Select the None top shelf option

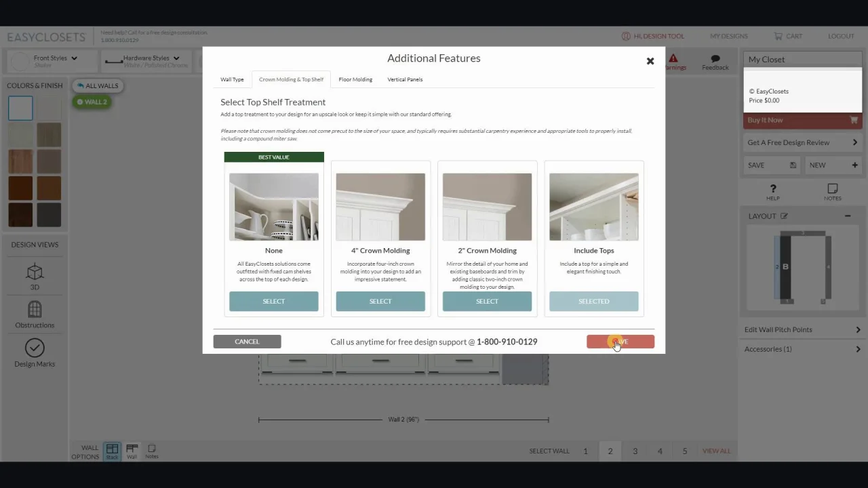point(274,302)
